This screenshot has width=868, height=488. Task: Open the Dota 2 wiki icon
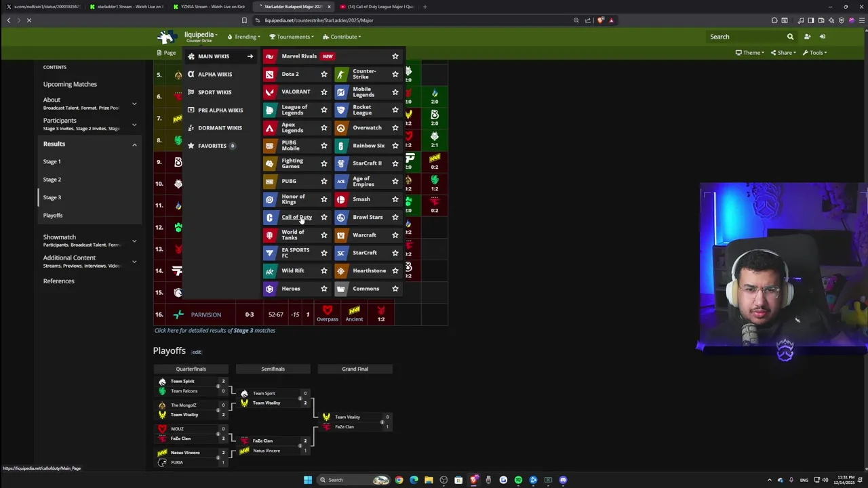[270, 74]
